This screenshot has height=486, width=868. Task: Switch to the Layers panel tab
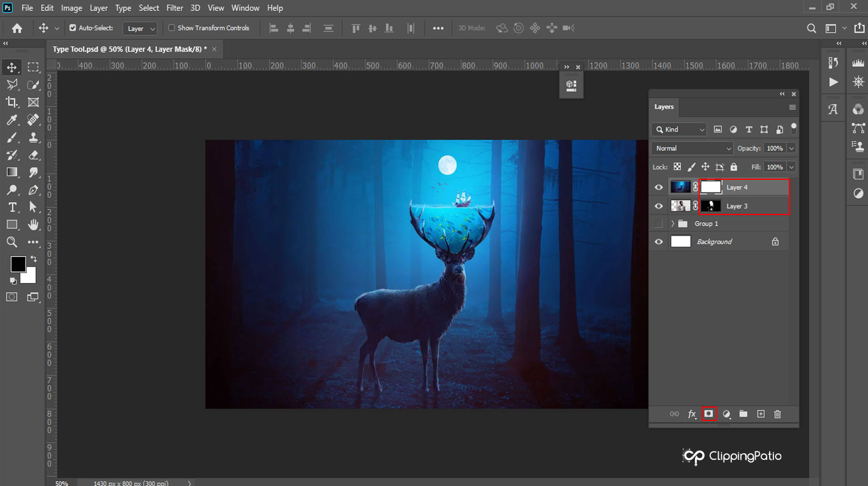(664, 107)
